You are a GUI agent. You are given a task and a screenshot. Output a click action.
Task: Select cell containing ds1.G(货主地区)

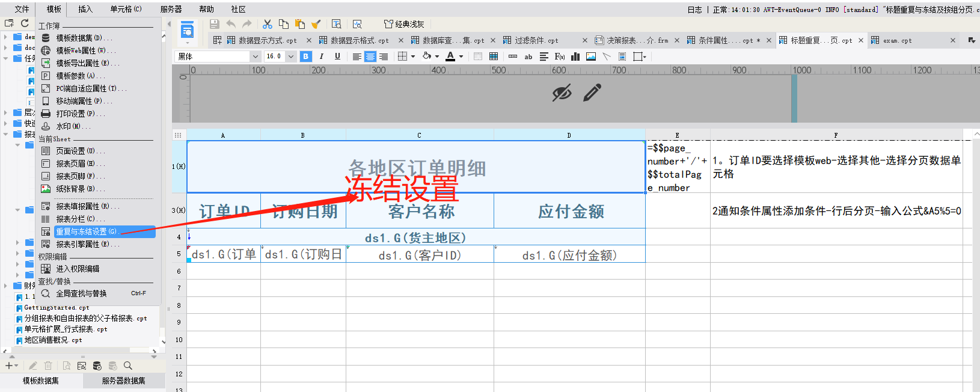pos(416,237)
